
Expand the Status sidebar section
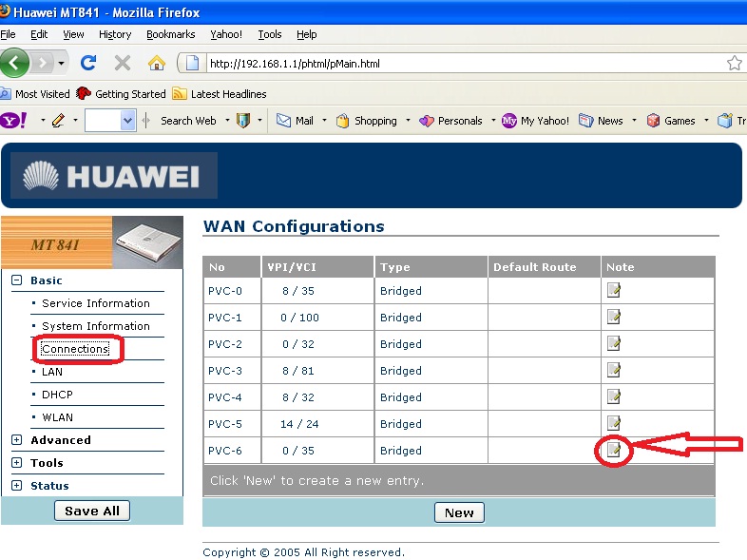click(x=17, y=485)
